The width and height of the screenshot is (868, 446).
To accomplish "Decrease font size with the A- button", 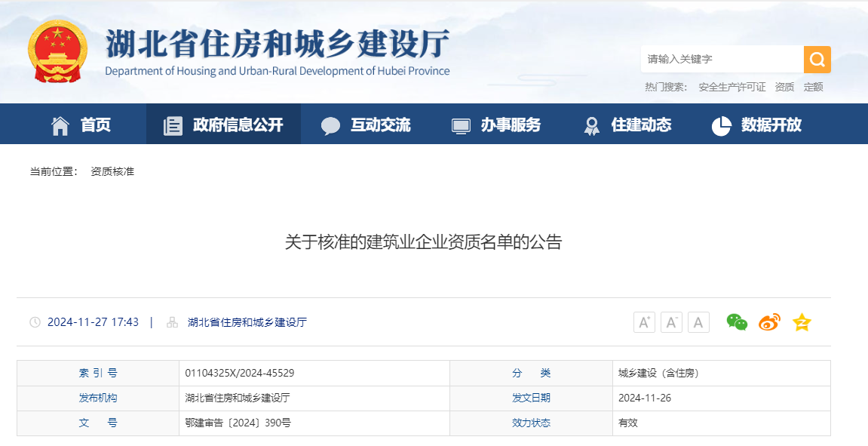I will [x=671, y=321].
